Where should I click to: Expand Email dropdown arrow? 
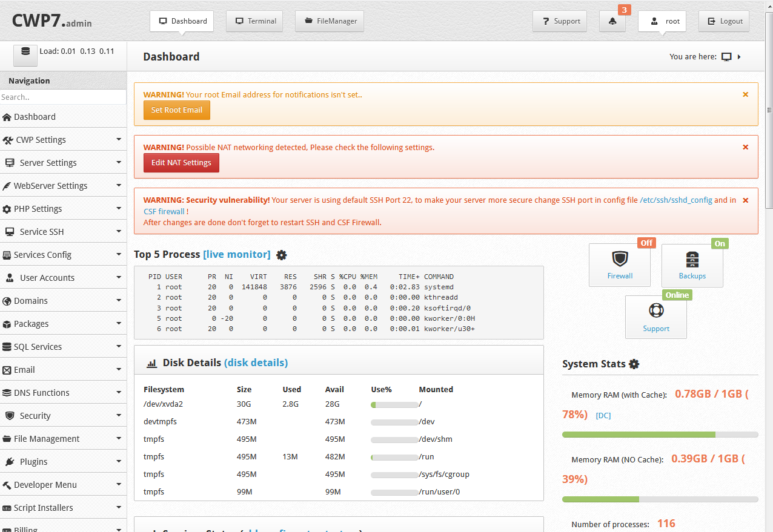coord(119,369)
